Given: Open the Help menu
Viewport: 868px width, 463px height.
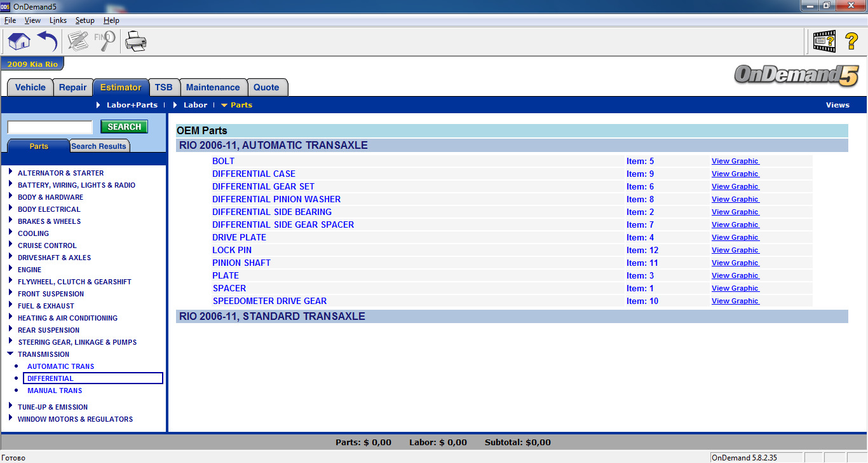Looking at the screenshot, I should click(x=111, y=20).
